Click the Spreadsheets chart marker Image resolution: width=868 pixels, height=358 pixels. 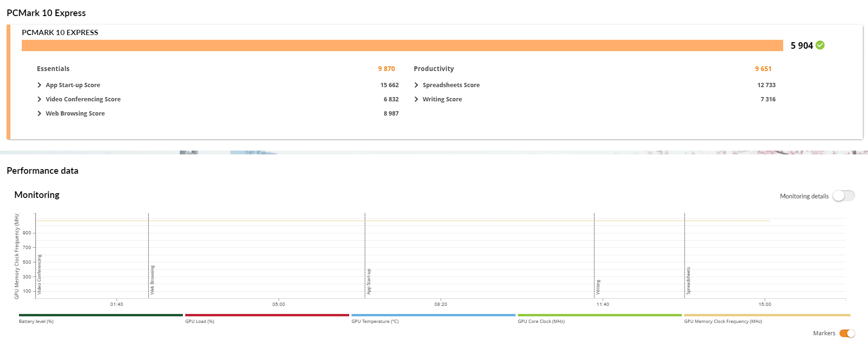click(688, 281)
